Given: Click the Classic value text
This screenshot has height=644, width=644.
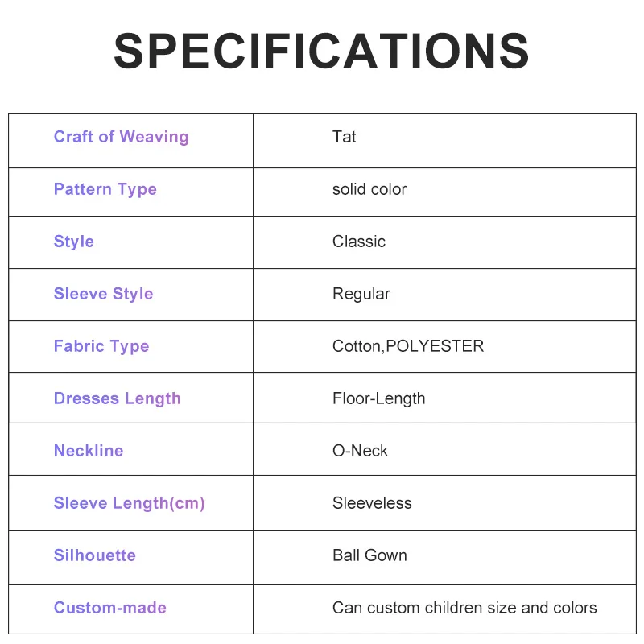Looking at the screenshot, I should pos(359,242).
